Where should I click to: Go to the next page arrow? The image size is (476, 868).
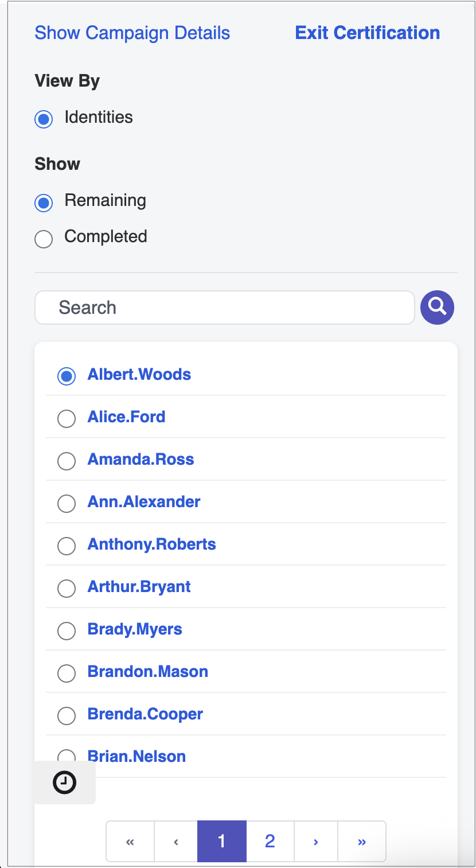coord(316,842)
